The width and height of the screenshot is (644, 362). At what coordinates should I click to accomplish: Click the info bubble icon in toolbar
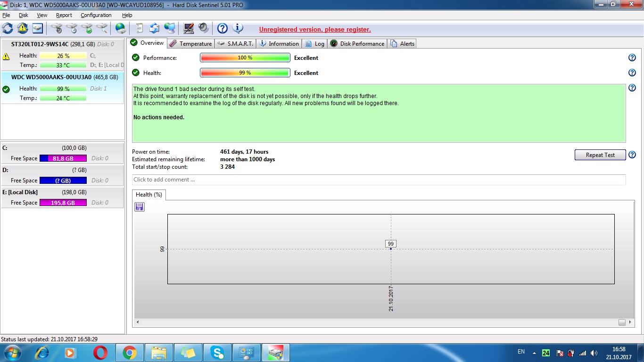[238, 28]
